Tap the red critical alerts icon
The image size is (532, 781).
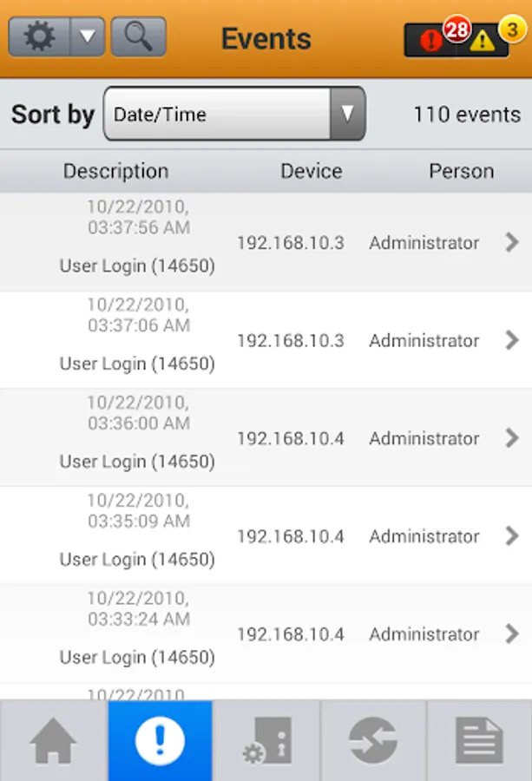(x=431, y=40)
